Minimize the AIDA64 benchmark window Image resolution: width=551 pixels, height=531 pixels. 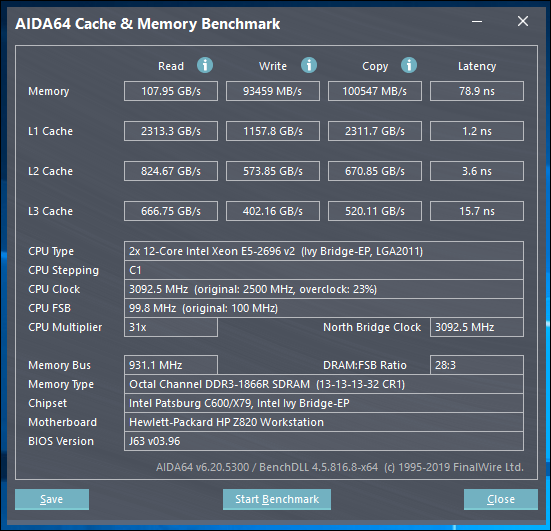477,22
